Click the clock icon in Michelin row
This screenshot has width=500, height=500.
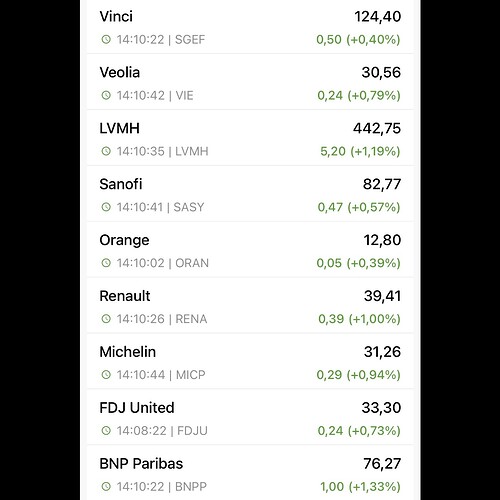pyautogui.click(x=106, y=375)
